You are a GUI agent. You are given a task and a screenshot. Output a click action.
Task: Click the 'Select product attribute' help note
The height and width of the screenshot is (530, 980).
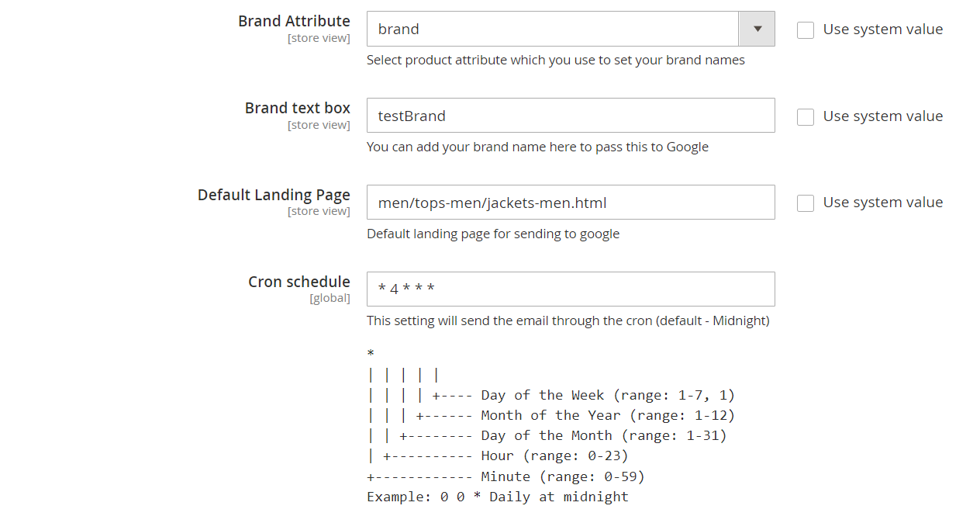[555, 60]
